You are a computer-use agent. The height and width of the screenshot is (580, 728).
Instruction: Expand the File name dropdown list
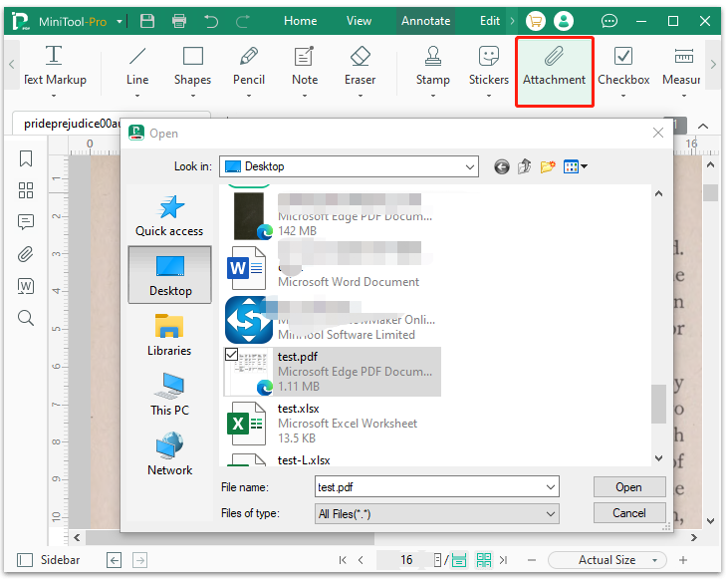point(551,487)
